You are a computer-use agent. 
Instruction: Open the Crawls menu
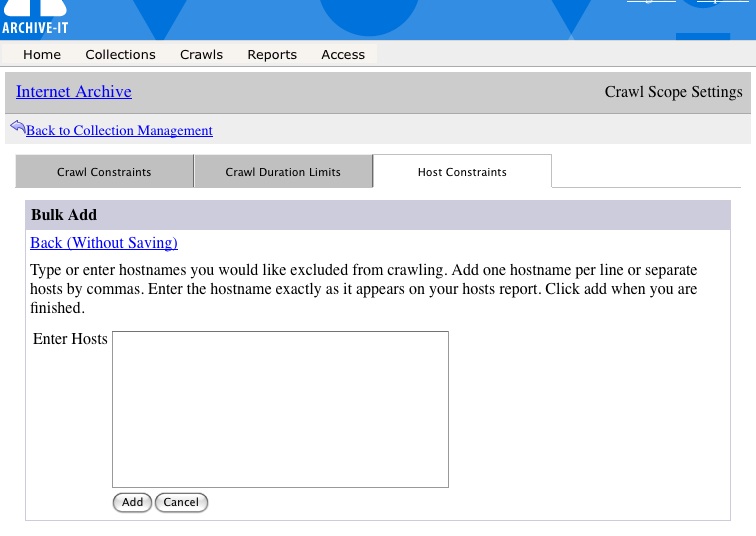(x=201, y=55)
